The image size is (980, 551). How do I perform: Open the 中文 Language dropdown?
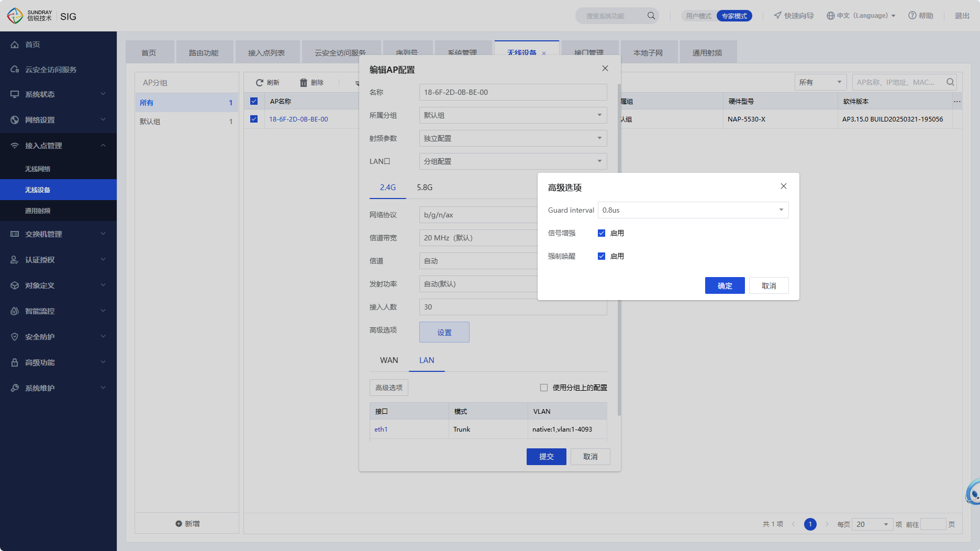[x=861, y=16]
